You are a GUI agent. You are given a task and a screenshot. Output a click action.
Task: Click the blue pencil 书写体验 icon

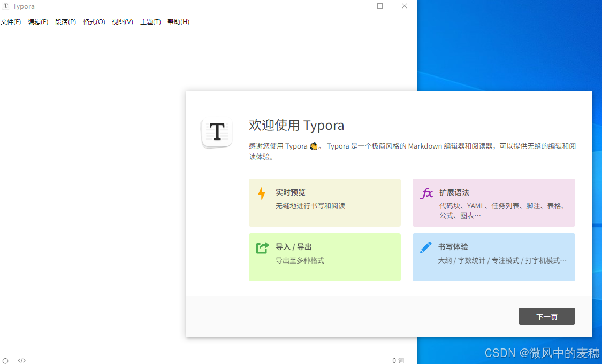tap(426, 247)
